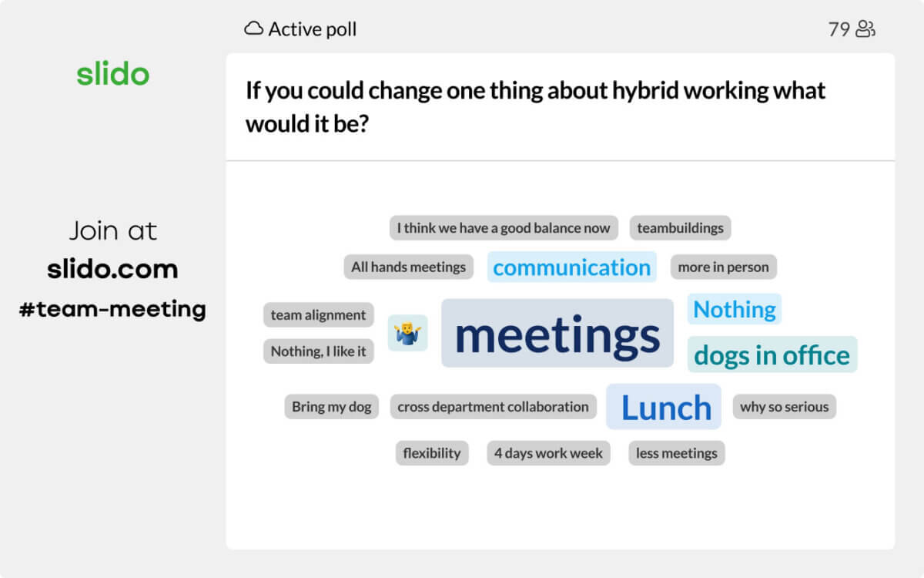
Task: Click the shrugging person emoji tile
Action: point(407,333)
